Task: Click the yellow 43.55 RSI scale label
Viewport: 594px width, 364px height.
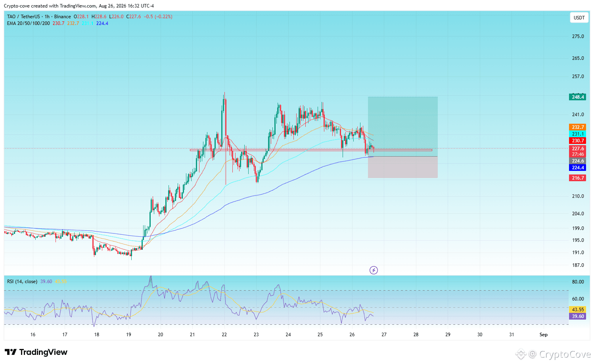Action: [578, 310]
